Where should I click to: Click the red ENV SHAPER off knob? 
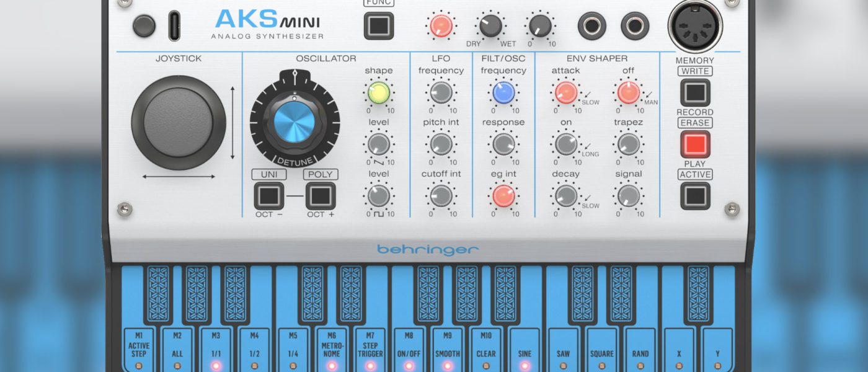pyautogui.click(x=629, y=93)
